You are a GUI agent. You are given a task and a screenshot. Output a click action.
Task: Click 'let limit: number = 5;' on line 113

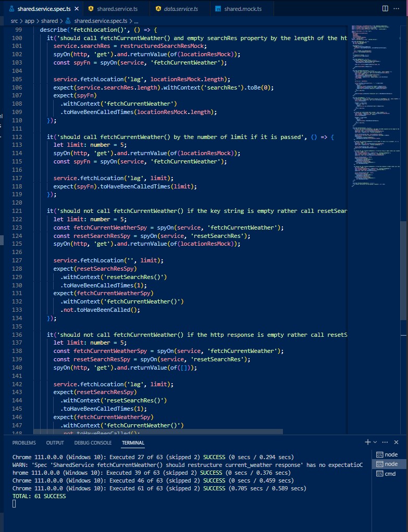(90, 145)
